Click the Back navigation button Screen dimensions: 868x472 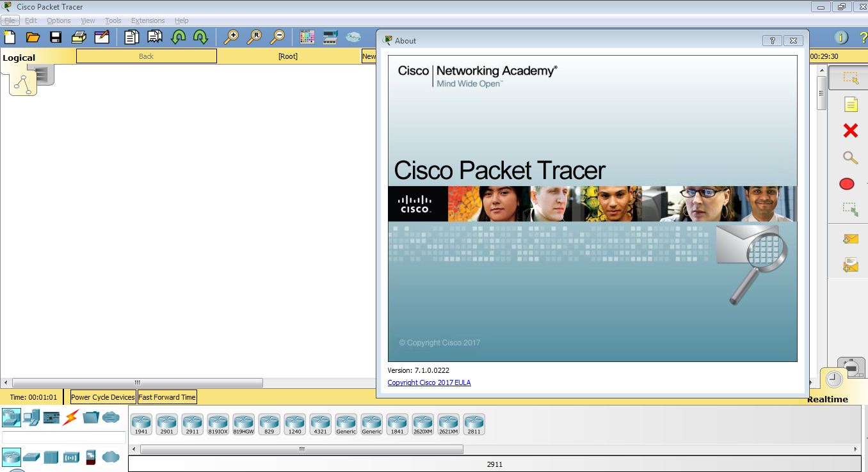pyautogui.click(x=147, y=56)
